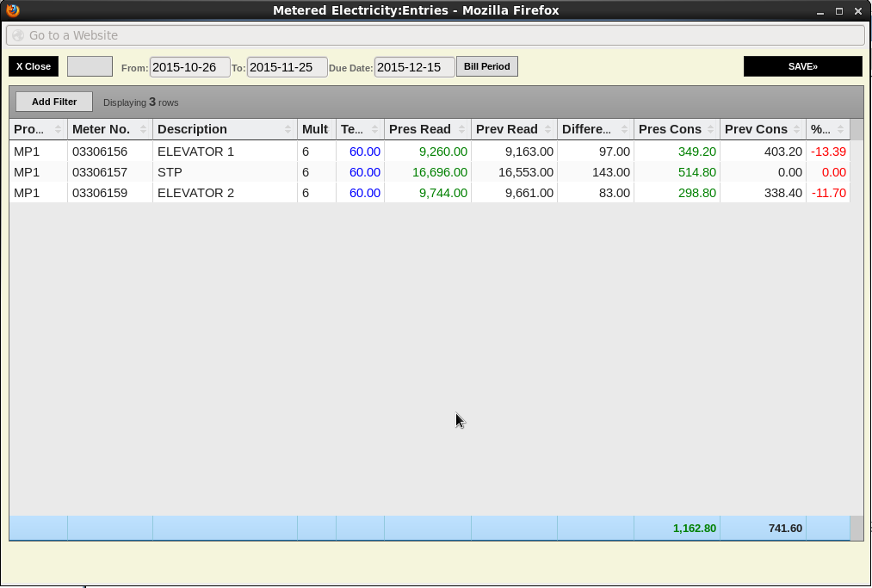Viewport: 872px width, 588px height.
Task: Edit the To date field
Action: click(x=287, y=67)
